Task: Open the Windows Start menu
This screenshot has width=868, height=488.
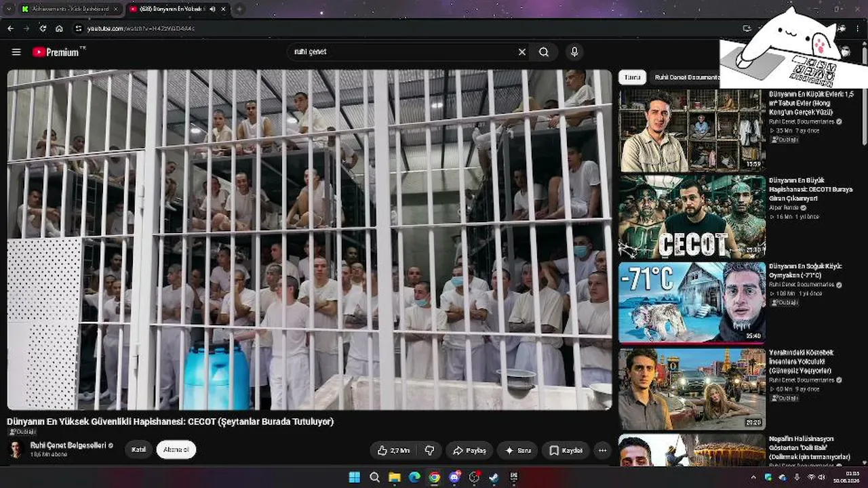Action: pyautogui.click(x=355, y=478)
